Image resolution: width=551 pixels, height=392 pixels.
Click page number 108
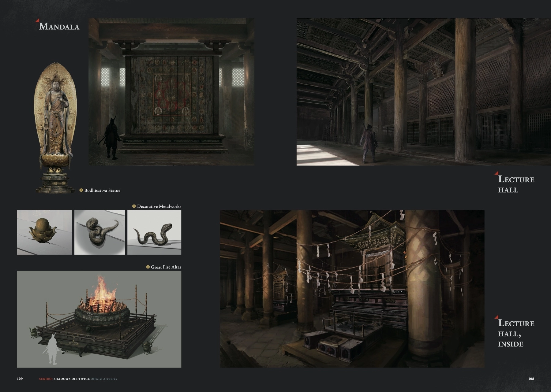(531, 379)
